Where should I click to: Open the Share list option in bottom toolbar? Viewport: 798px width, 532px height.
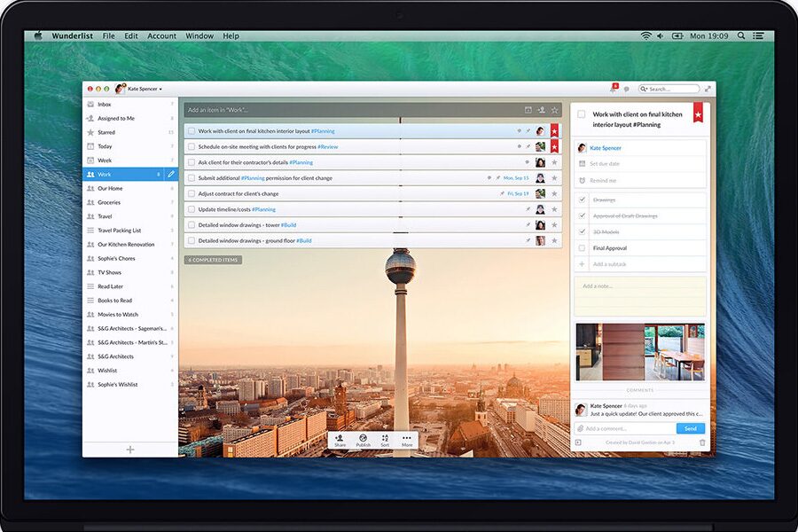[340, 441]
